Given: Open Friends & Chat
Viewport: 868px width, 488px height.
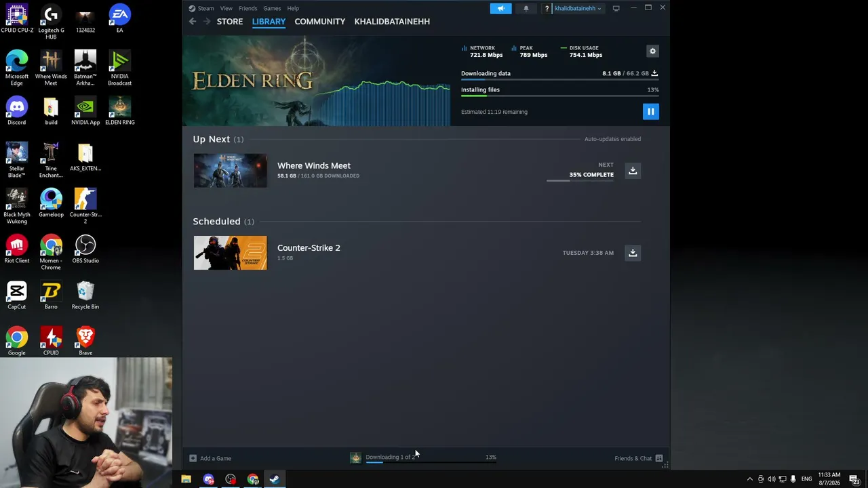Looking at the screenshot, I should point(638,458).
